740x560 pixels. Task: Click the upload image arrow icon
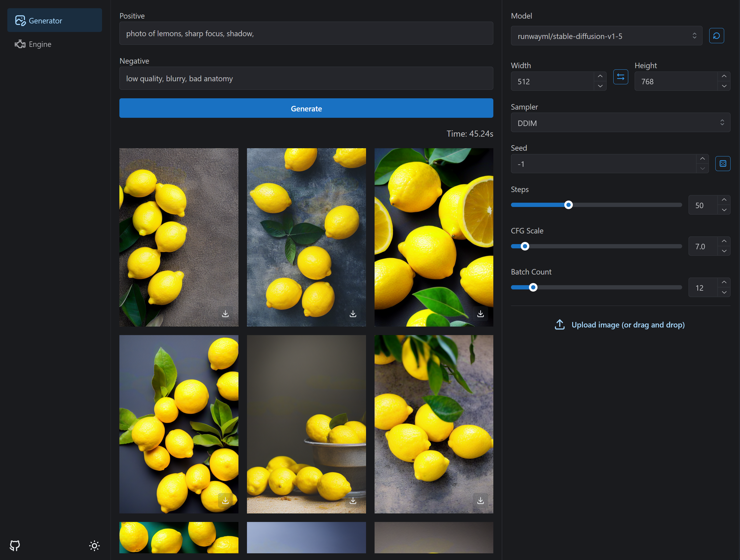(x=560, y=325)
